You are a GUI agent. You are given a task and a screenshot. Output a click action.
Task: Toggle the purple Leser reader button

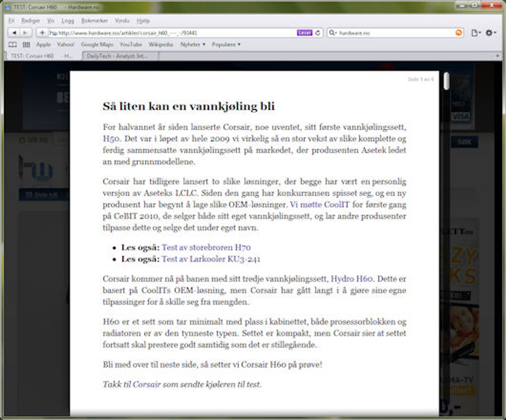(305, 33)
